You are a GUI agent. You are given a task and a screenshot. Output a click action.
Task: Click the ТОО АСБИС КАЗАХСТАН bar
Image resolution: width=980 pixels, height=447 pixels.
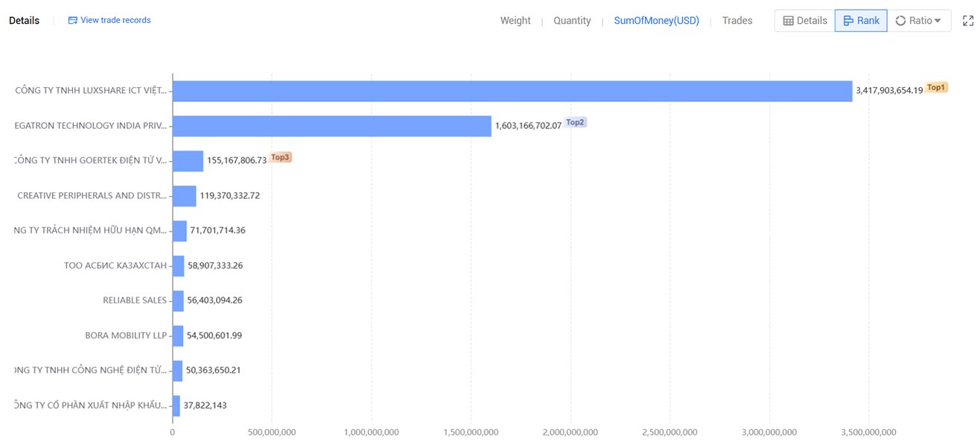[x=179, y=266]
